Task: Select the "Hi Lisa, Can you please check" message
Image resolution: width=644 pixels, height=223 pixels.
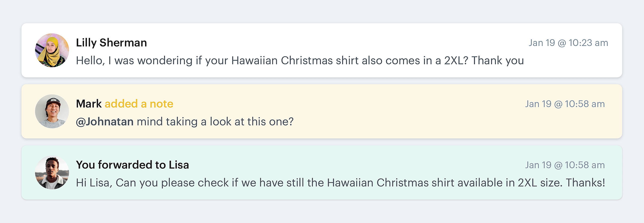Action: [x=340, y=183]
